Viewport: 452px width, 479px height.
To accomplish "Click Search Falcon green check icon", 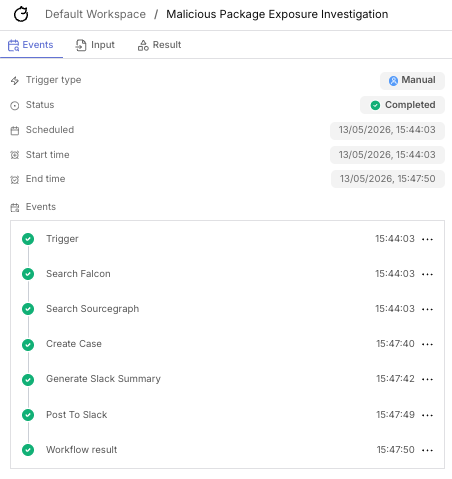I will [28, 274].
